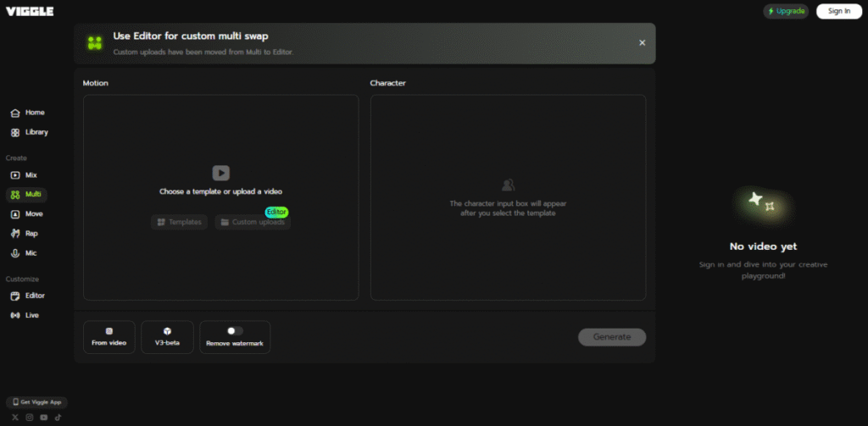This screenshot has width=868, height=426.
Task: Toggle the Remove watermark switch
Action: pos(235,331)
